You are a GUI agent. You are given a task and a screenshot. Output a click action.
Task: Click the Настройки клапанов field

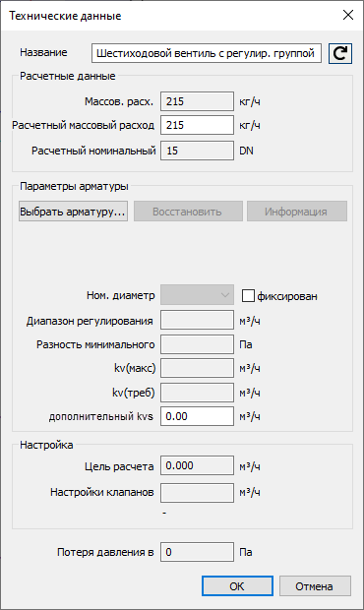[x=197, y=493]
